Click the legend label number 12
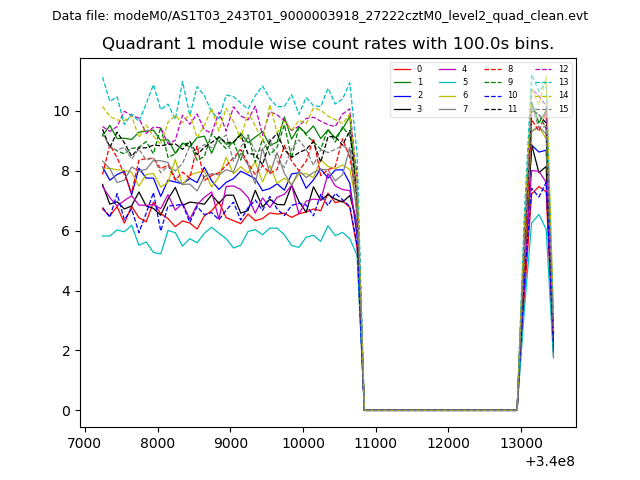 [x=563, y=69]
